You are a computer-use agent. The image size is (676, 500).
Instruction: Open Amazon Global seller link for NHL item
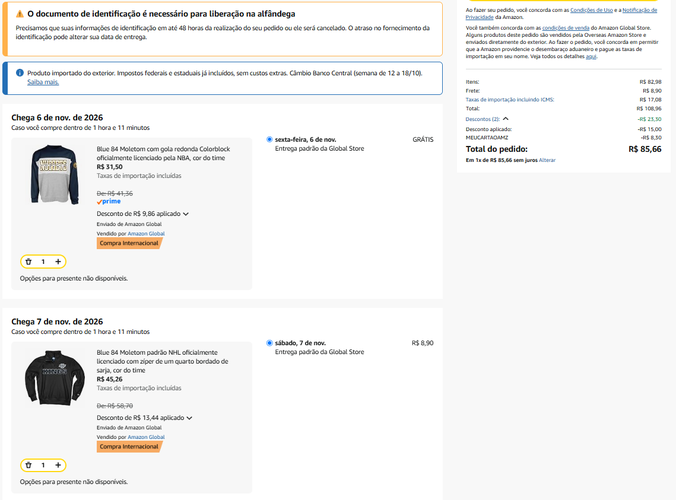146,437
